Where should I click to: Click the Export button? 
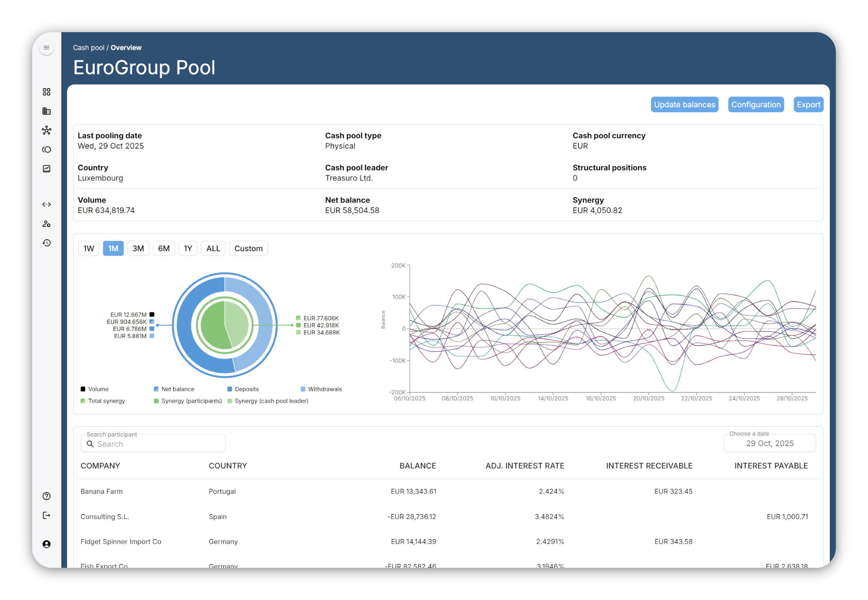click(x=808, y=104)
